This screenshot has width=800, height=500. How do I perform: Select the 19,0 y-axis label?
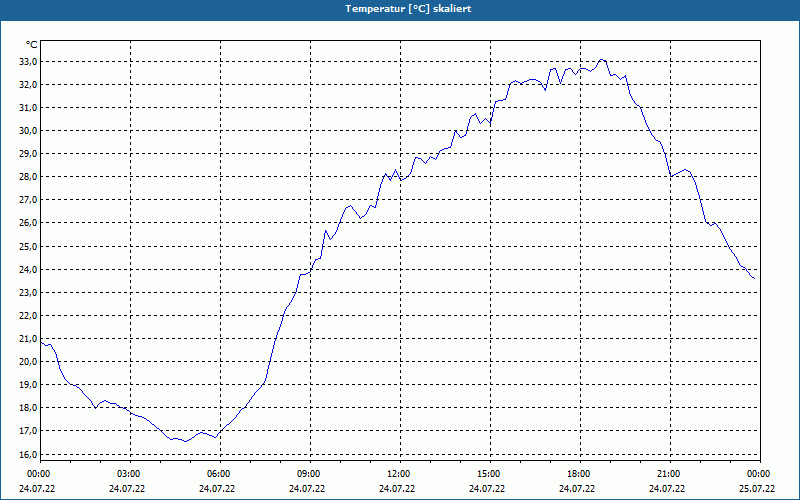[28, 385]
